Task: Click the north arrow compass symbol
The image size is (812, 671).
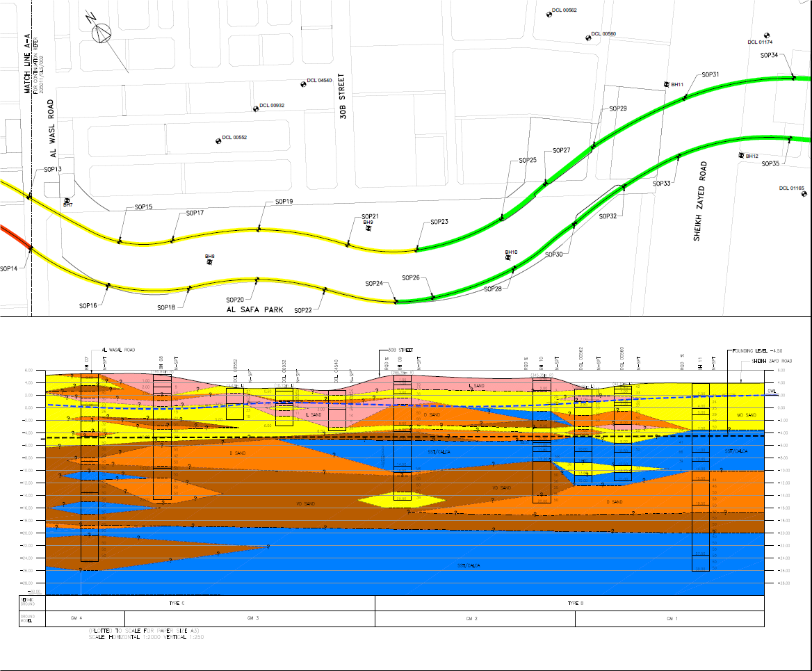Action: (x=103, y=31)
